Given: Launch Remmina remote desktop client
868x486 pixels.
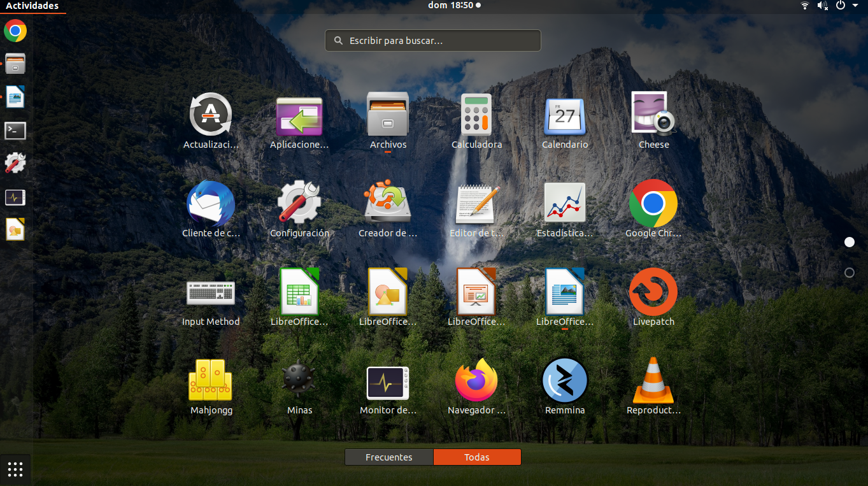Looking at the screenshot, I should click(x=565, y=380).
